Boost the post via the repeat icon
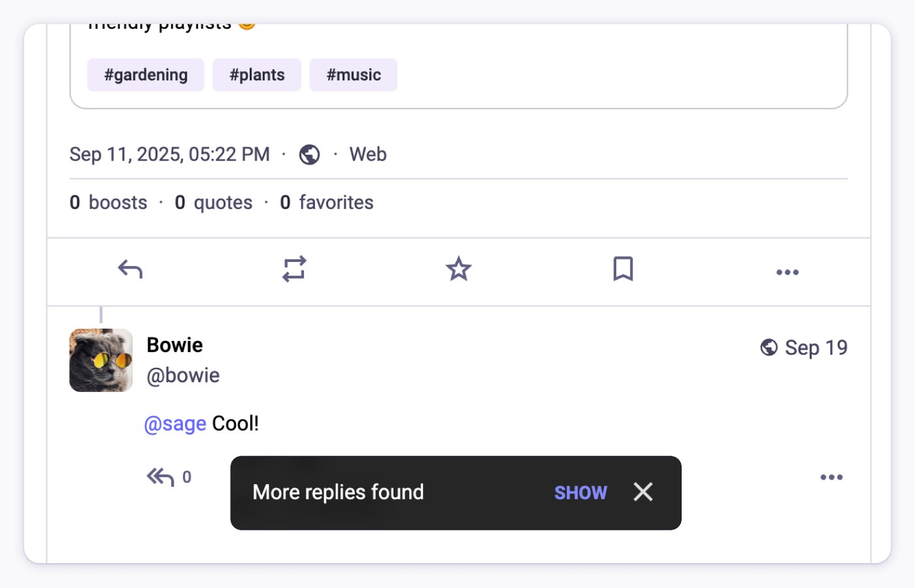 point(294,269)
